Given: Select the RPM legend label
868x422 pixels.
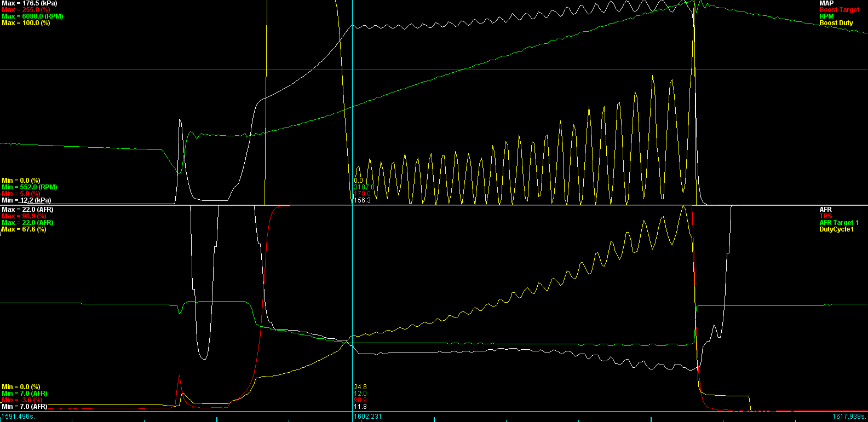Looking at the screenshot, I should coord(826,16).
